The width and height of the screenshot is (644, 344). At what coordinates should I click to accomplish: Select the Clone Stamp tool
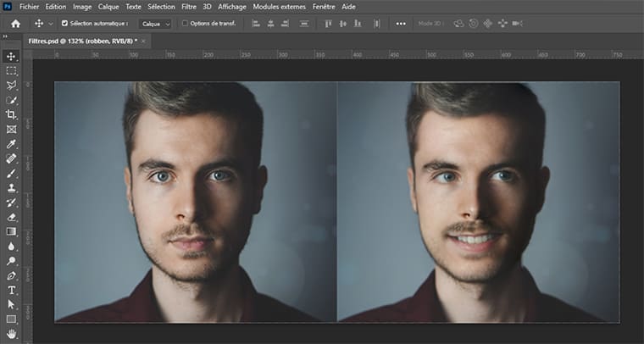point(11,188)
